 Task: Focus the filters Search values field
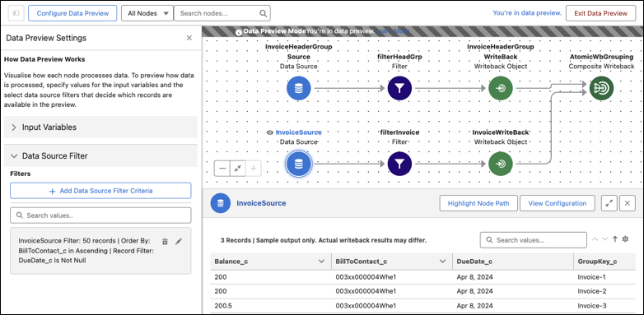(100, 215)
